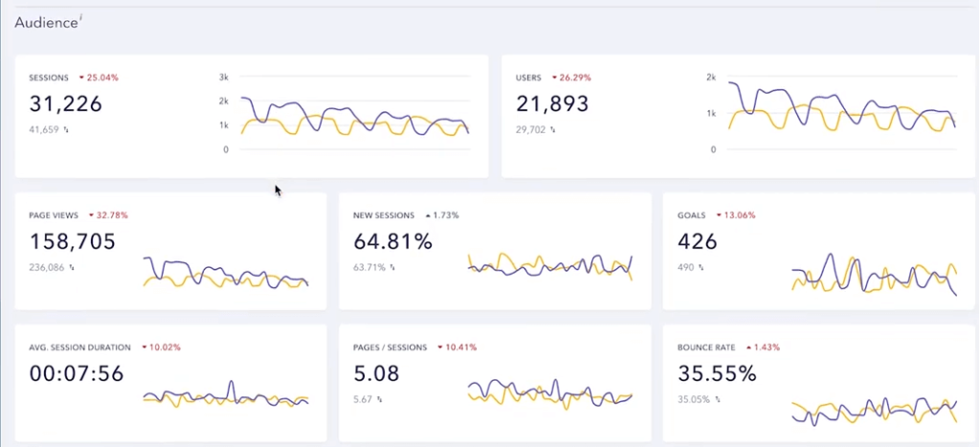980x447 pixels.
Task: Click the up arrow before 1.73%
Action: (428, 215)
